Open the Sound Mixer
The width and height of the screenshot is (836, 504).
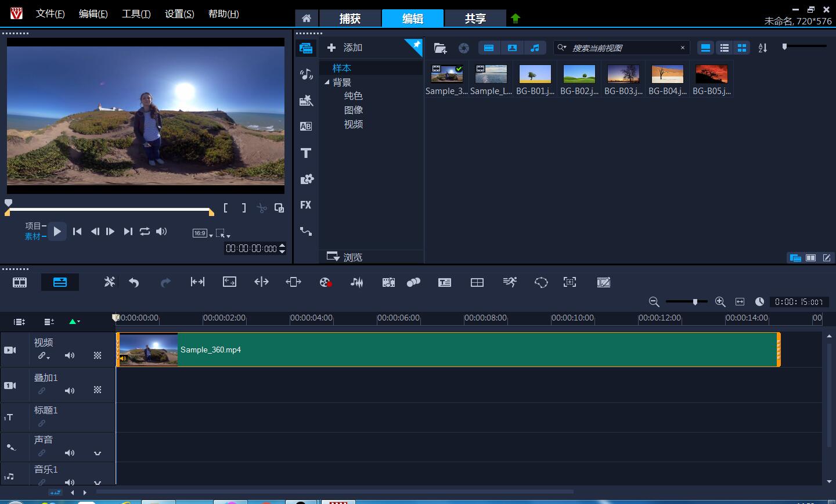click(356, 282)
